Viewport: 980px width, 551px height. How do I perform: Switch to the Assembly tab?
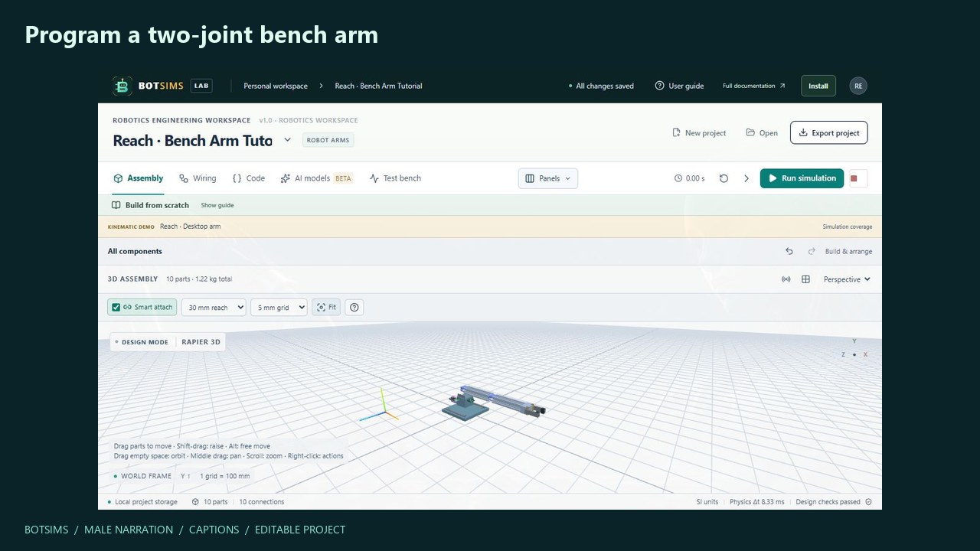138,178
